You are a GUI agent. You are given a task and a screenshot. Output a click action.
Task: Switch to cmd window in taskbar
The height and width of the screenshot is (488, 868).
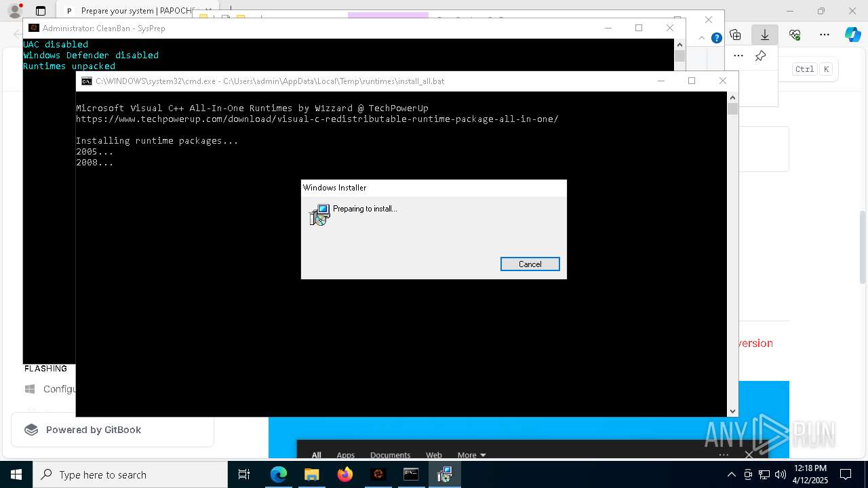pyautogui.click(x=411, y=474)
